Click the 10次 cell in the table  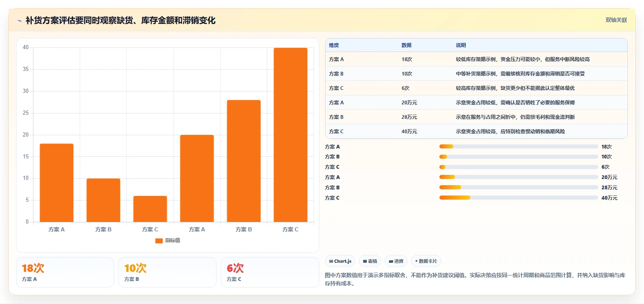407,74
